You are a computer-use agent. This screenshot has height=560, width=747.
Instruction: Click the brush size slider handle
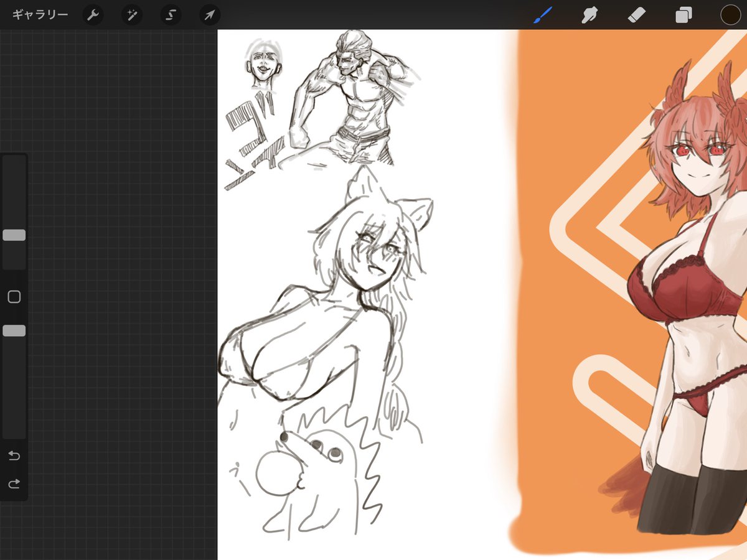click(14, 235)
